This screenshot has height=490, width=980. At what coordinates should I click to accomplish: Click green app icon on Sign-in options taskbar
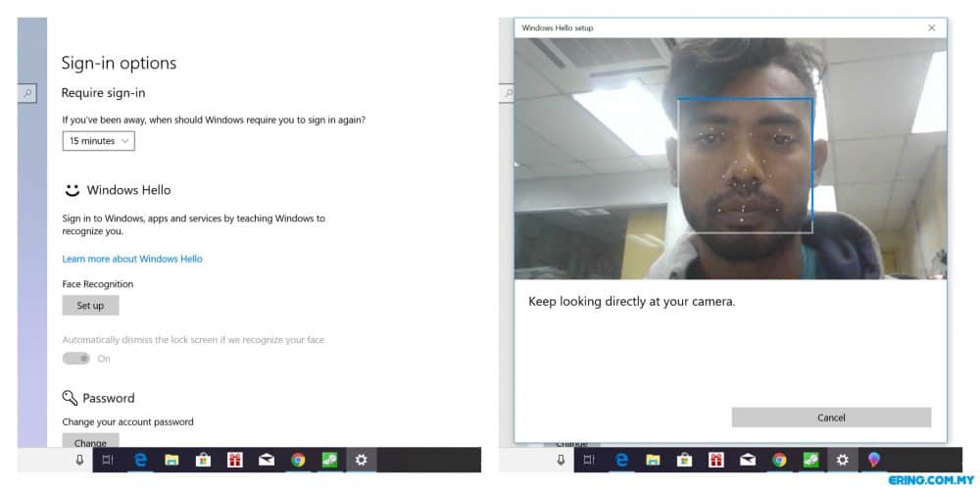coord(330,461)
